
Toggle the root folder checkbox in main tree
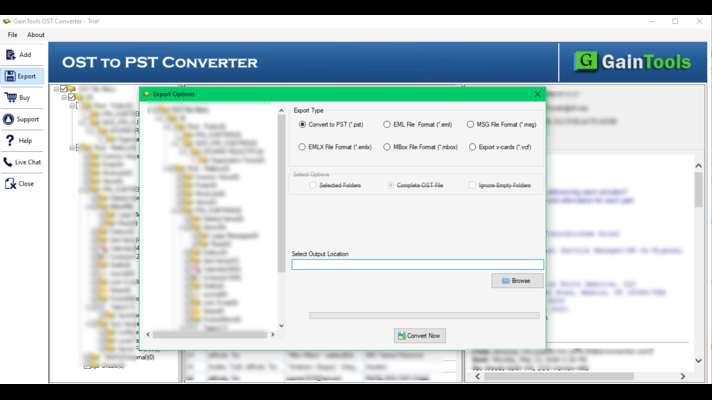point(64,89)
